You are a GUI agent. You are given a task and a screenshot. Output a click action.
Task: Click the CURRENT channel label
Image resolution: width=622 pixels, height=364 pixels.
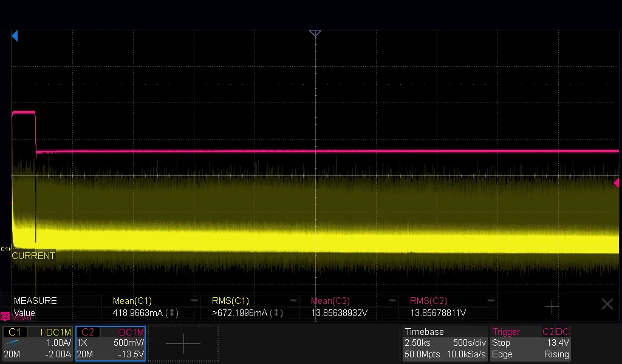(x=33, y=256)
